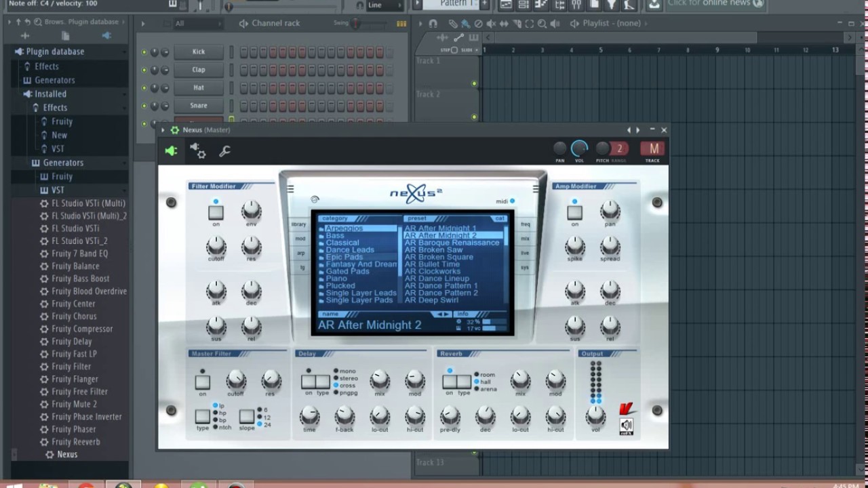Open the Channel rack menu arrow
Screen dimensions: 868x488
(x=143, y=23)
